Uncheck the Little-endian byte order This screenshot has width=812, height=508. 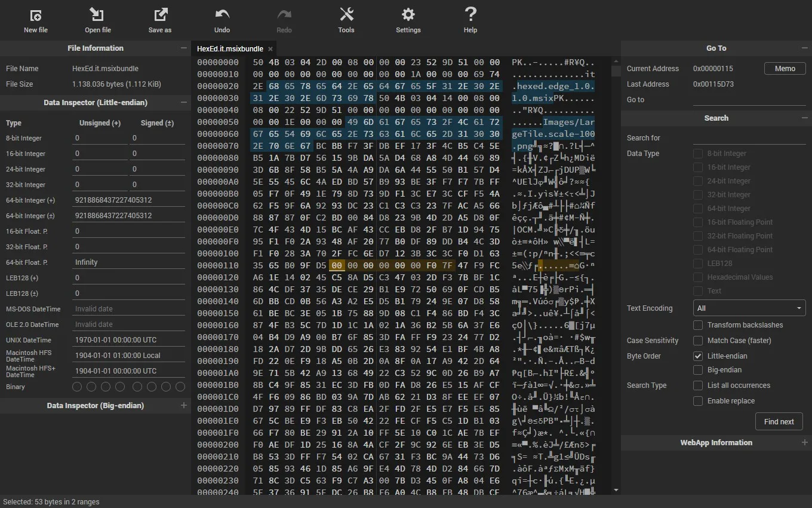(697, 356)
